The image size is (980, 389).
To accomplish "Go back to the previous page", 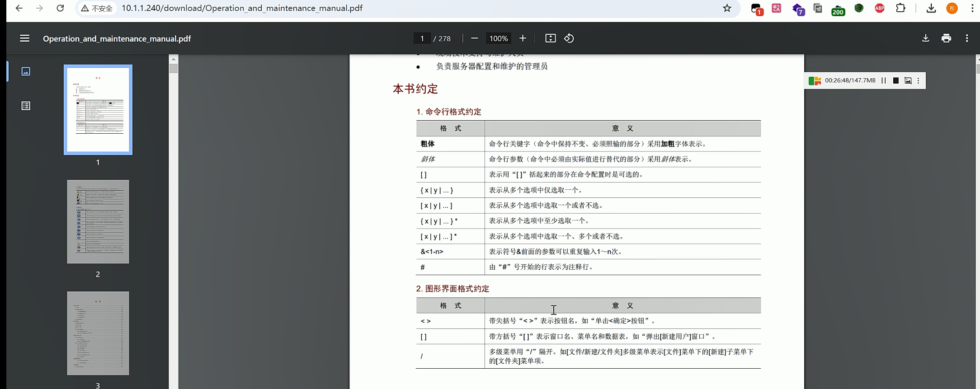I will tap(19, 8).
